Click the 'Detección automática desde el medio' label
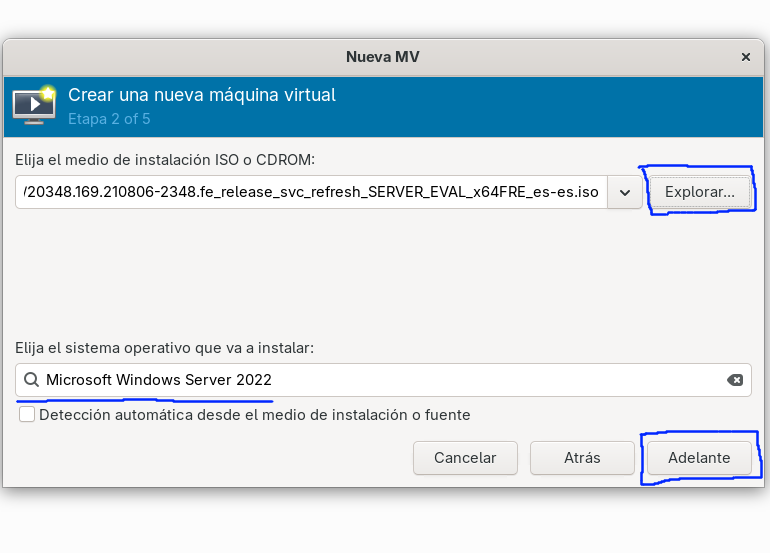The height and width of the screenshot is (553, 770). click(254, 415)
